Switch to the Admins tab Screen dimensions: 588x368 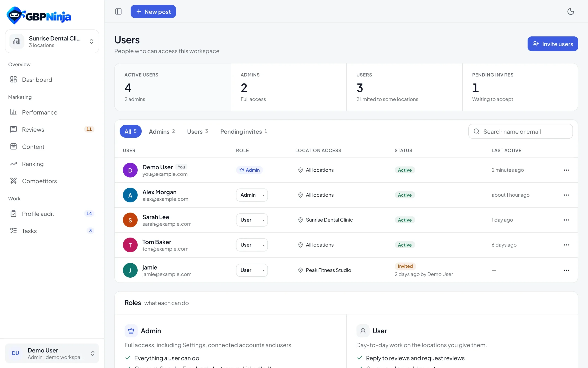point(162,131)
